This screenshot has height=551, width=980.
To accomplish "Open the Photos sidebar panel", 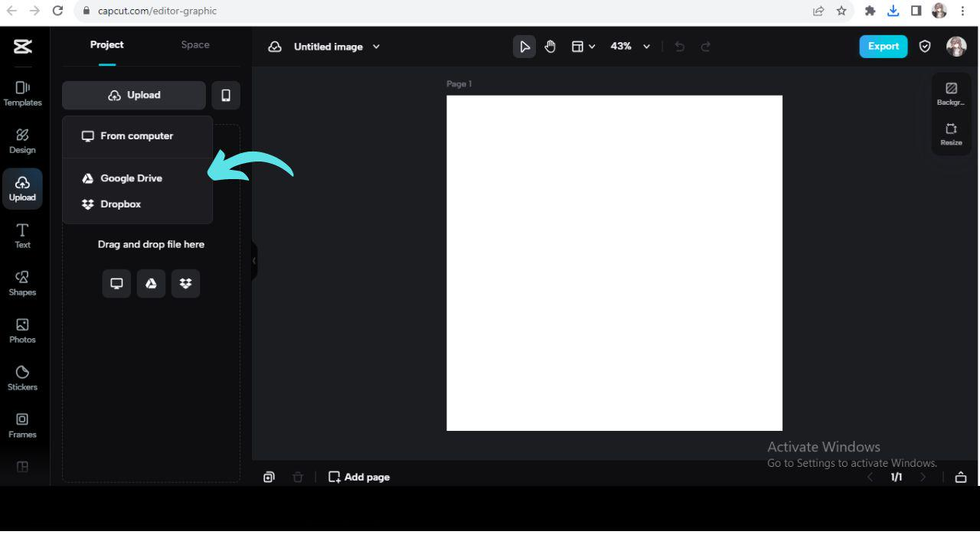I will pyautogui.click(x=22, y=331).
